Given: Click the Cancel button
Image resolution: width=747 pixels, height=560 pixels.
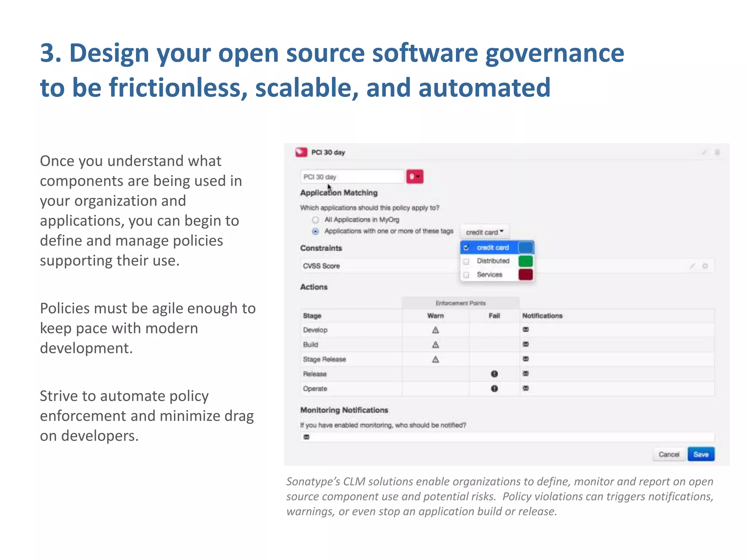Looking at the screenshot, I should coord(669,455).
